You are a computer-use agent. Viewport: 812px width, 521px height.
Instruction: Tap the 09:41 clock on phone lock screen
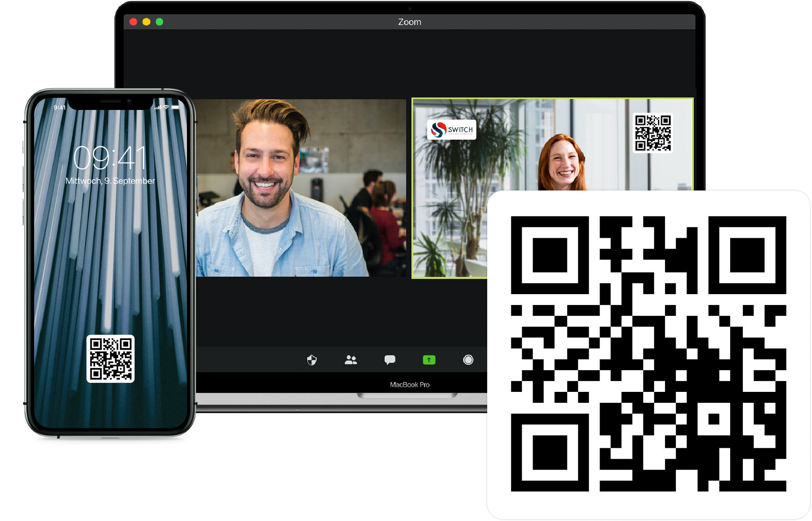(110, 158)
